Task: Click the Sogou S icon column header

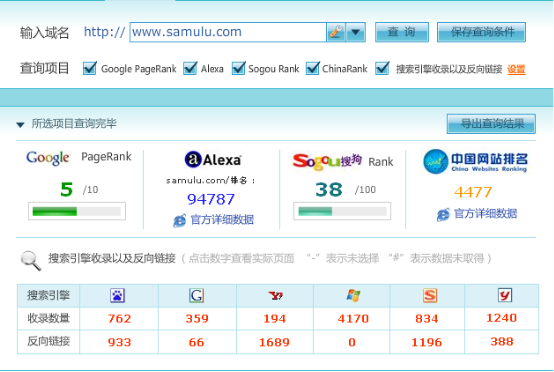Action: (430, 295)
